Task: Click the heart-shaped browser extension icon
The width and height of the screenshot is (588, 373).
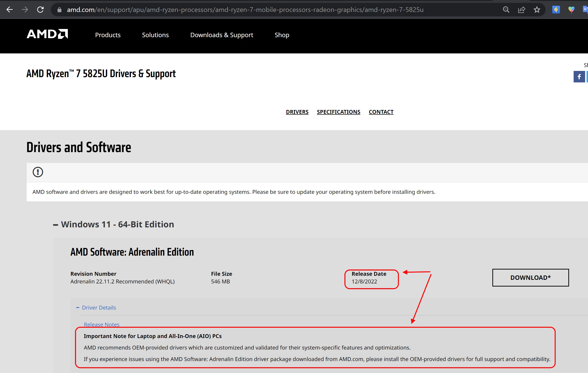Action: (571, 10)
